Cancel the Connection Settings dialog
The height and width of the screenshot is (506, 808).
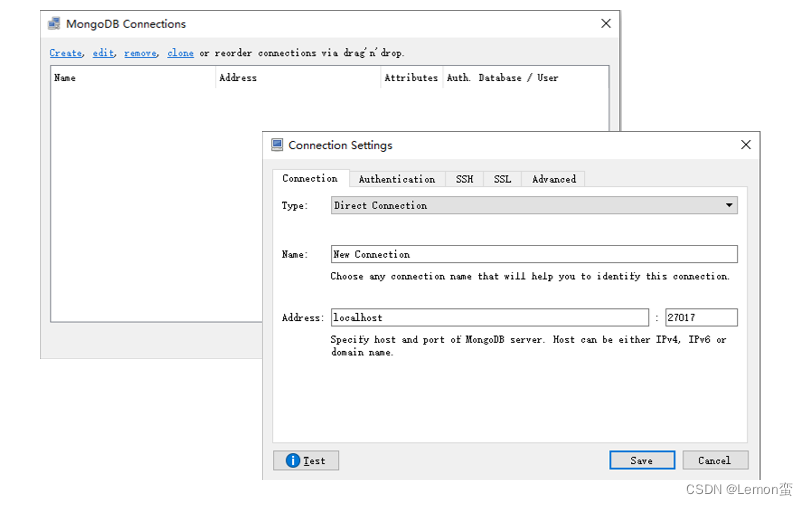pos(715,460)
